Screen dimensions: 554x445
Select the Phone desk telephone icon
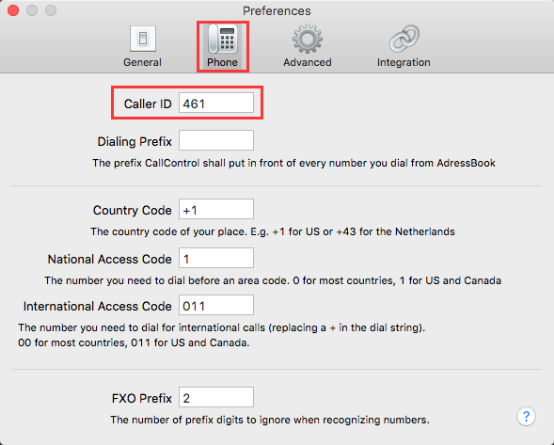[223, 39]
